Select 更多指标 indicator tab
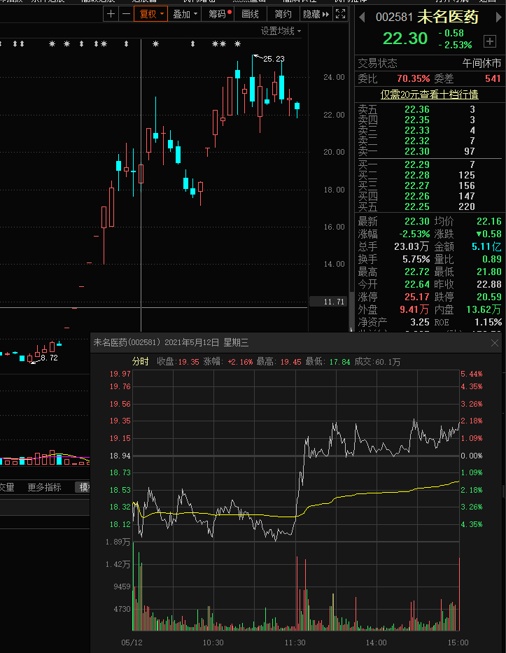This screenshot has width=506, height=653. (x=44, y=487)
